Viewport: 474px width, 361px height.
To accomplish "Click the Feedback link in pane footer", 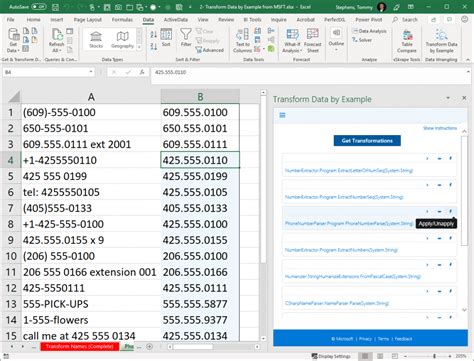I will tap(404, 339).
